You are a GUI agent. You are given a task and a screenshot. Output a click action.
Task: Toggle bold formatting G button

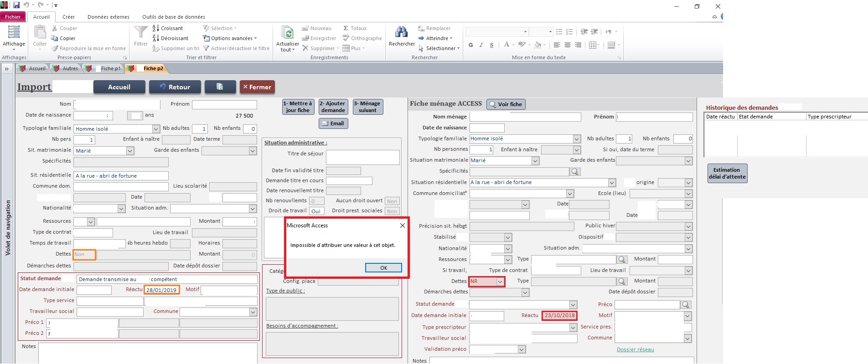pyautogui.click(x=470, y=45)
